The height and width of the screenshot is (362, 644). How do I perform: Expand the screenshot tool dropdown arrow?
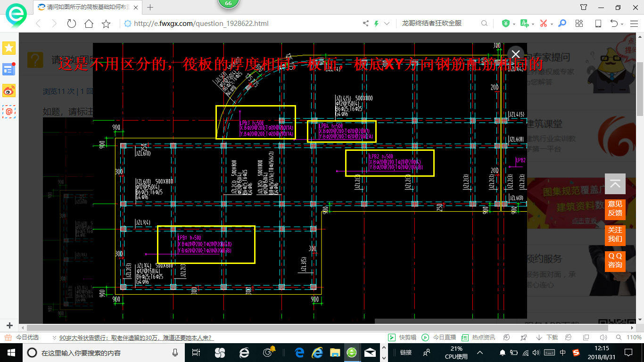552,24
